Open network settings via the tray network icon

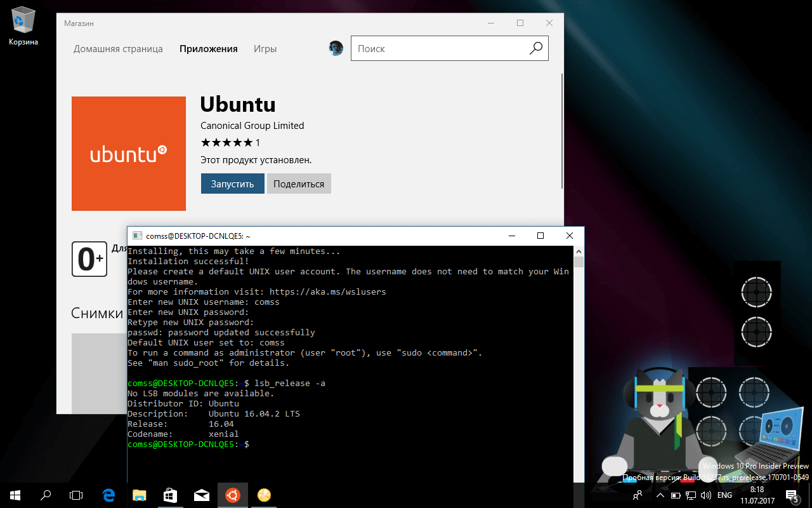pos(691,495)
